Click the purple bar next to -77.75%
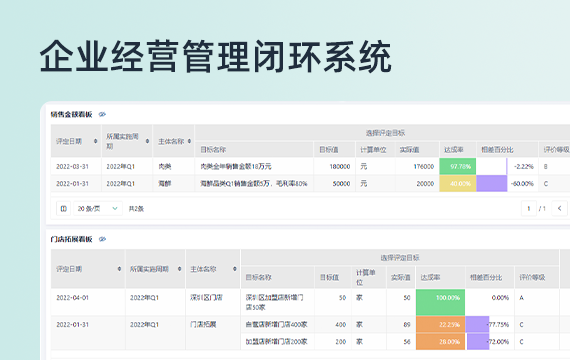This screenshot has width=570, height=360. click(477, 324)
